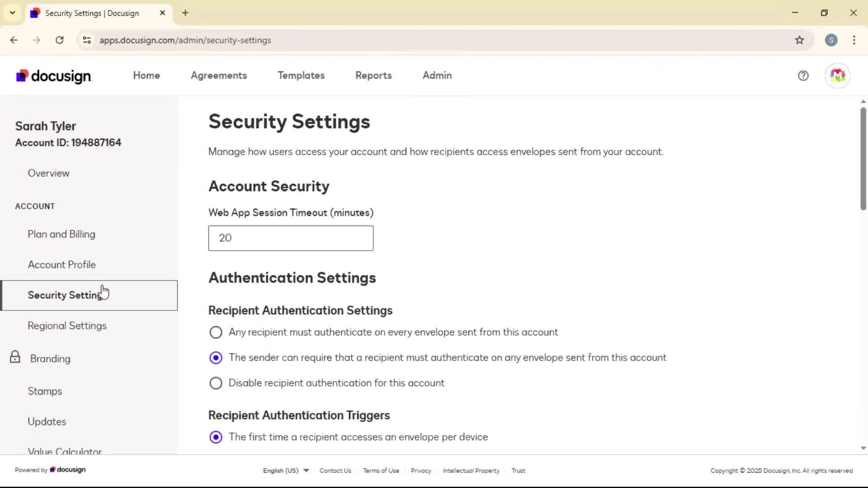Click the Docusign logo in header

54,76
